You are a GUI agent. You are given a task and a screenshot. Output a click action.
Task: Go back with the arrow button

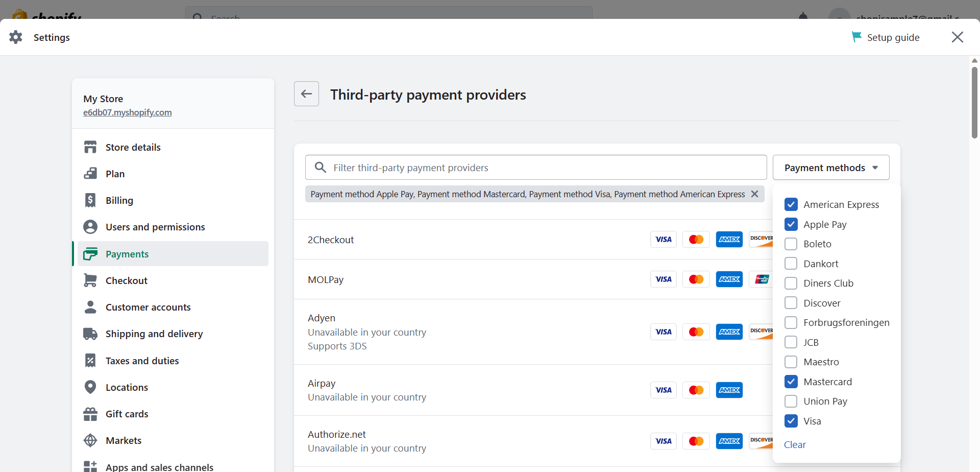click(x=306, y=94)
